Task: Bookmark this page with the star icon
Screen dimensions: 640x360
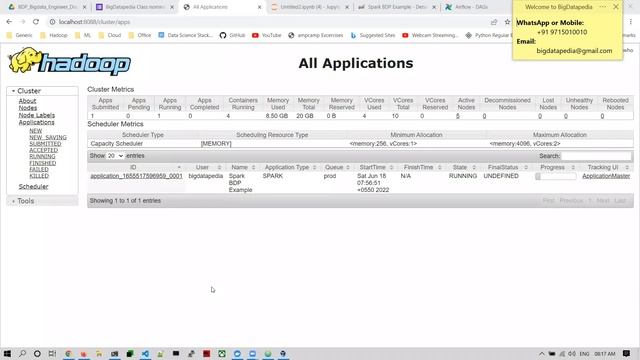Action: click(x=507, y=22)
